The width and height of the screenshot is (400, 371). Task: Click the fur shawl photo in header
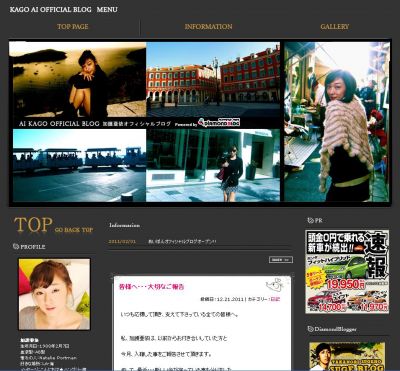point(337,122)
